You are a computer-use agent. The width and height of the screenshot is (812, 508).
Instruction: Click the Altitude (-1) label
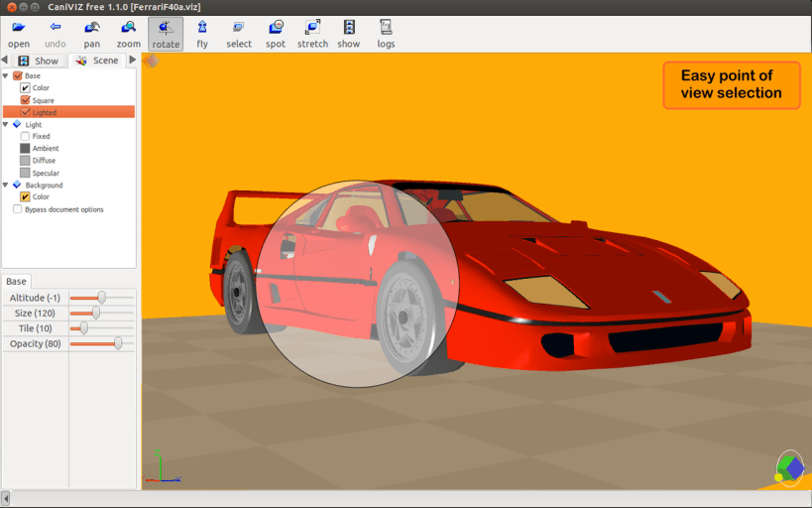tap(35, 298)
